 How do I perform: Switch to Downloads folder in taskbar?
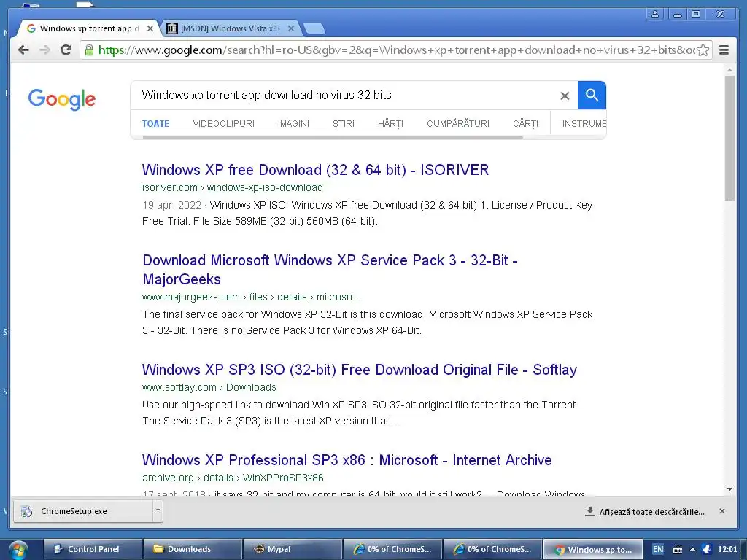[x=193, y=550]
